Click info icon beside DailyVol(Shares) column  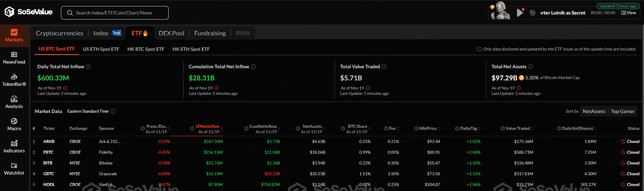[x=559, y=128]
